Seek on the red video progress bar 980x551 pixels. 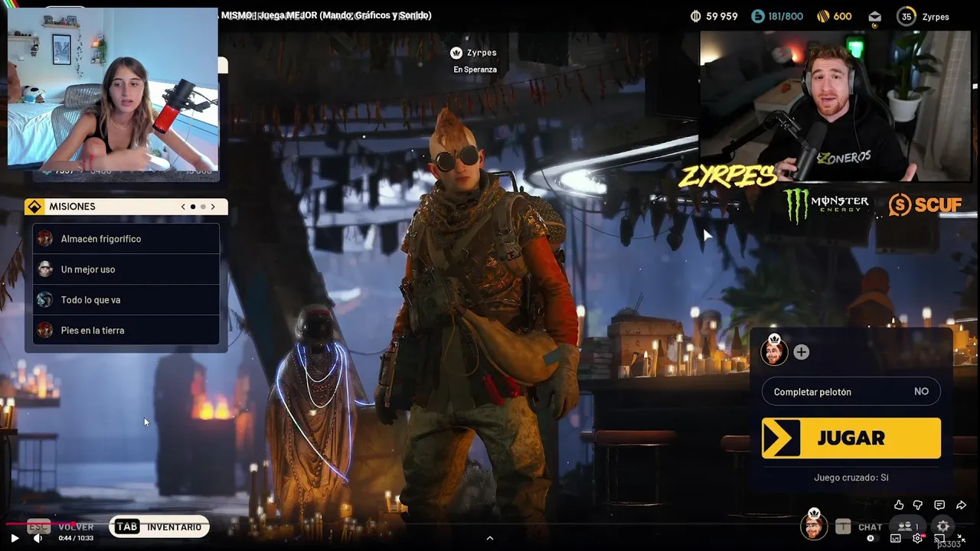pos(490,524)
